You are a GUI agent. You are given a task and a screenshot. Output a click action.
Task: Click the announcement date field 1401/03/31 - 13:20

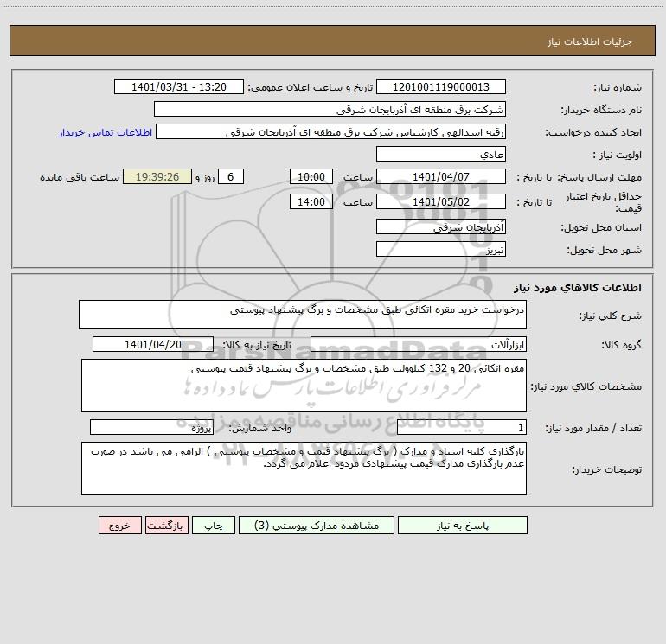point(179,86)
